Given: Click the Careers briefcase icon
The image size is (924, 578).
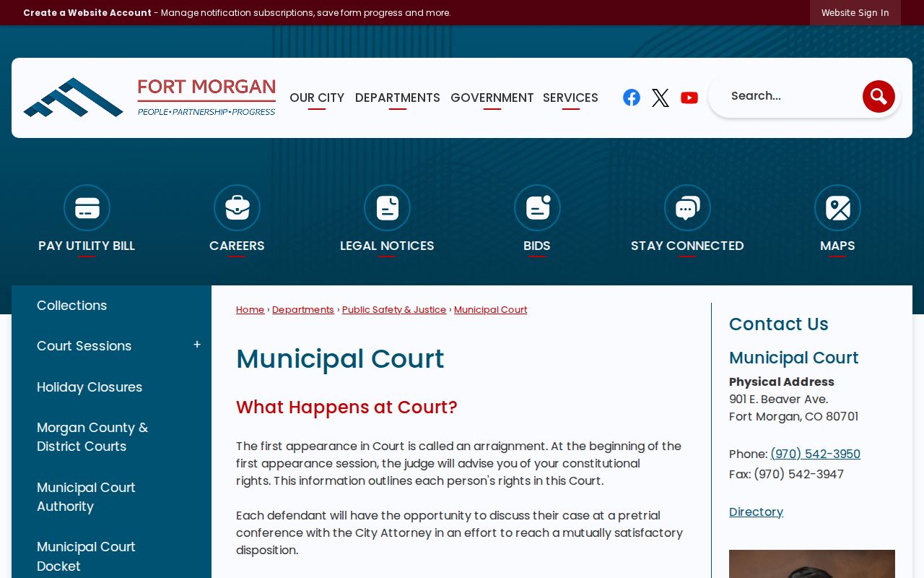Looking at the screenshot, I should coord(237,208).
